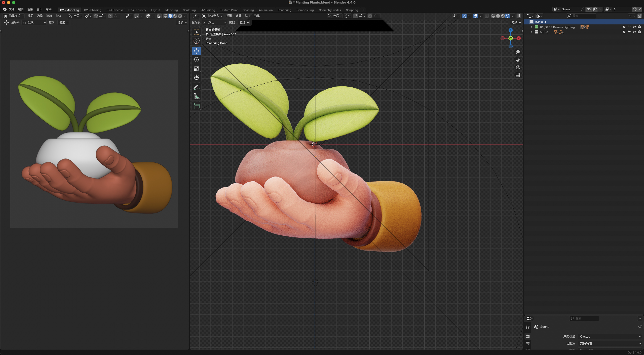The image size is (644, 355).
Task: Switch to the Sculpting workspace tab
Action: pyautogui.click(x=189, y=10)
